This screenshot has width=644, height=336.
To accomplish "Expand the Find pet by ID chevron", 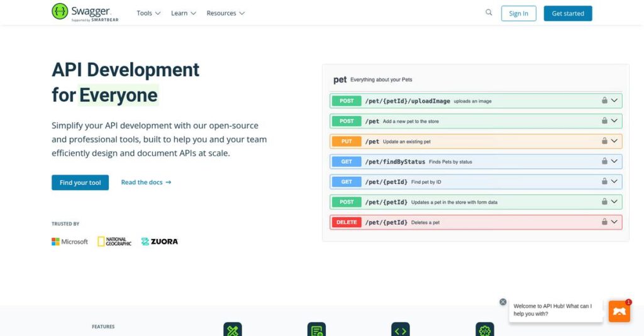I will [x=614, y=181].
